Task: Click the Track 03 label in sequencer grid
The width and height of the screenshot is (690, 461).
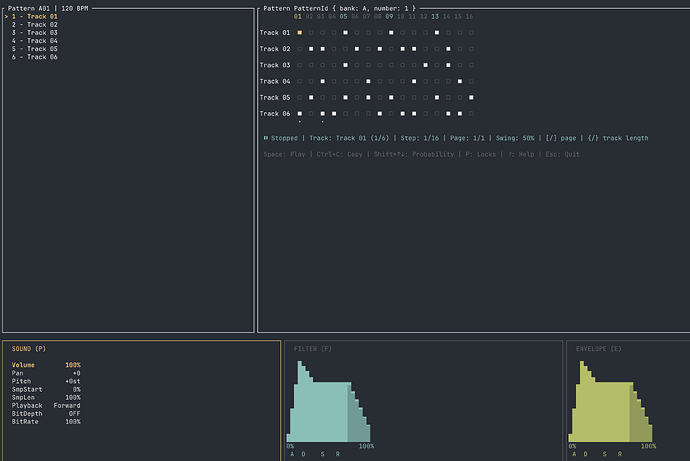Action: pyautogui.click(x=275, y=65)
